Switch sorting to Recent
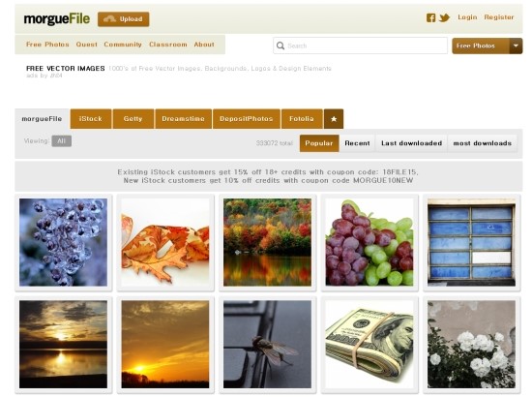Image resolution: width=532 pixels, height=397 pixels. [357, 143]
